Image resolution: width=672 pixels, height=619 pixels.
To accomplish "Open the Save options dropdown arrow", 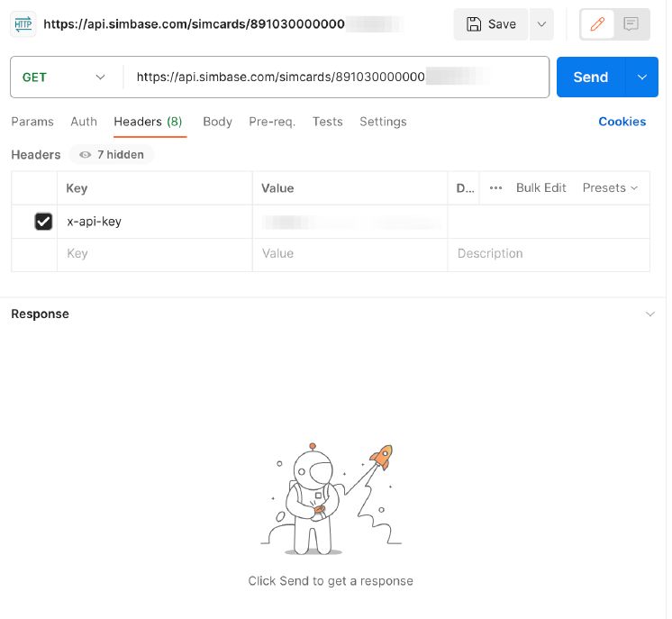I will coord(541,24).
